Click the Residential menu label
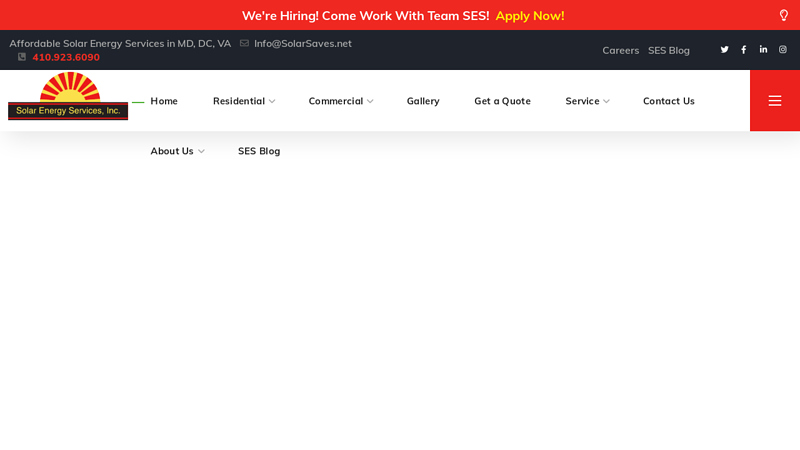Image resolution: width=800 pixels, height=450 pixels. [239, 101]
